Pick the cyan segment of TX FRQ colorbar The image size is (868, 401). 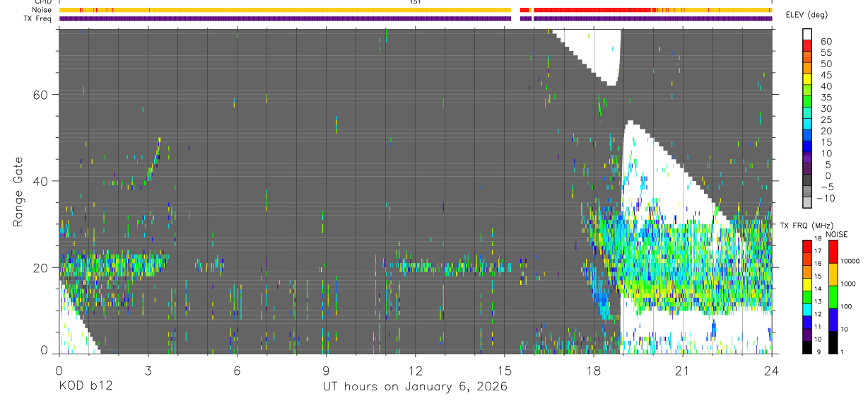(x=807, y=310)
